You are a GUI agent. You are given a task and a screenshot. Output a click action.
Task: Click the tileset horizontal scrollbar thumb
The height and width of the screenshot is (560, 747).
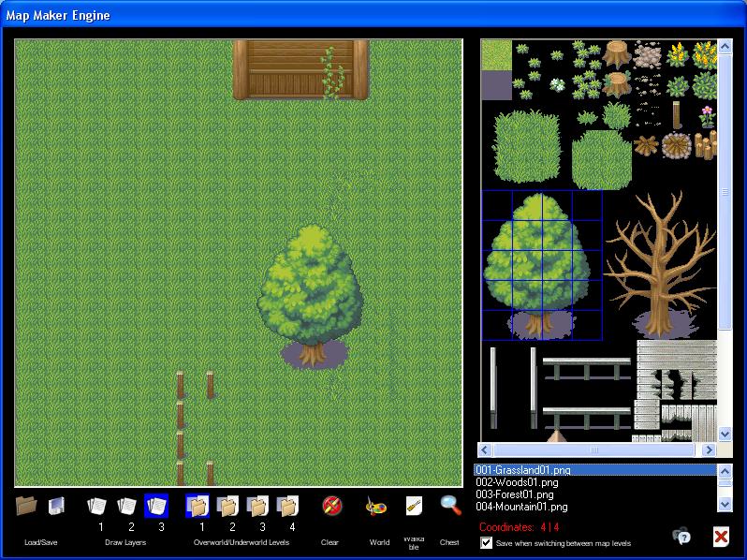(x=593, y=449)
